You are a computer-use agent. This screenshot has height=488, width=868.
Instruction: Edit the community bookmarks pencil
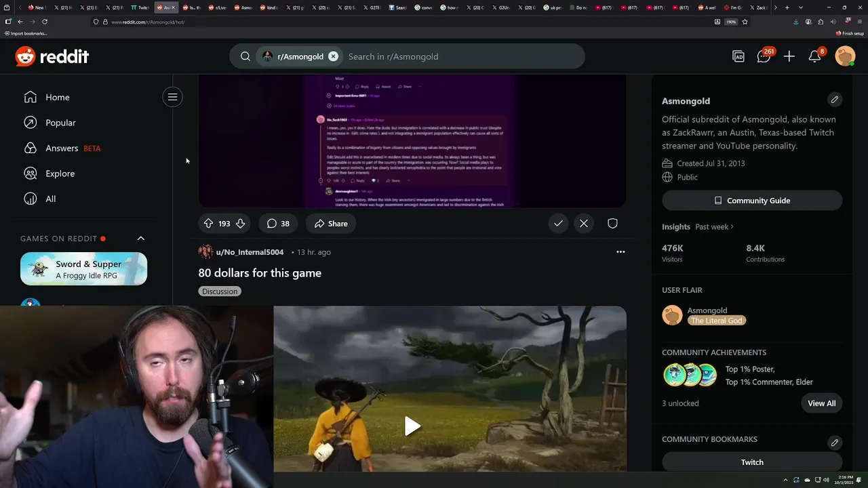835,443
